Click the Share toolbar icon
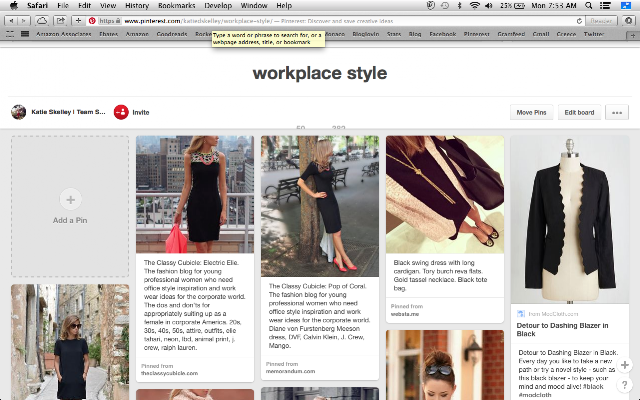 [x=60, y=21]
